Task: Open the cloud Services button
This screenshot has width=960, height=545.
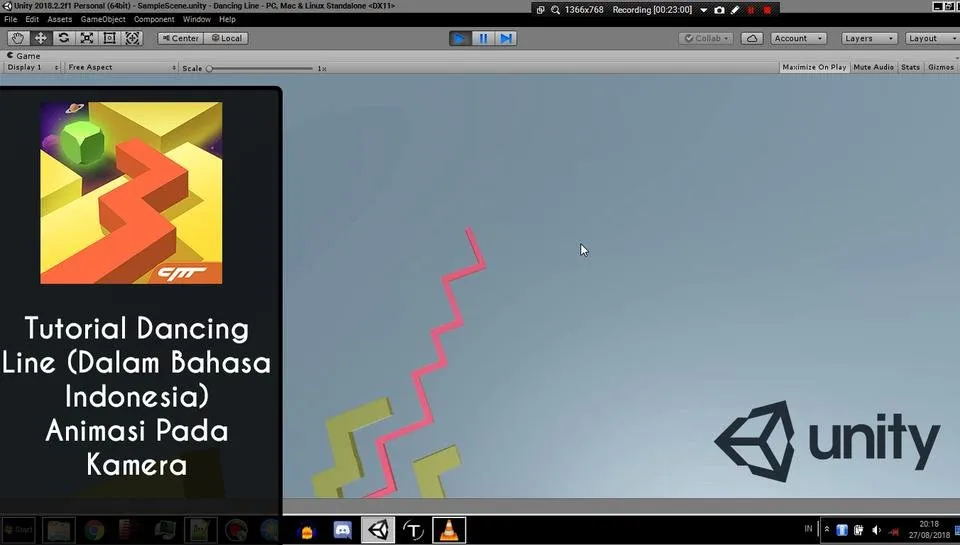Action: click(752, 38)
